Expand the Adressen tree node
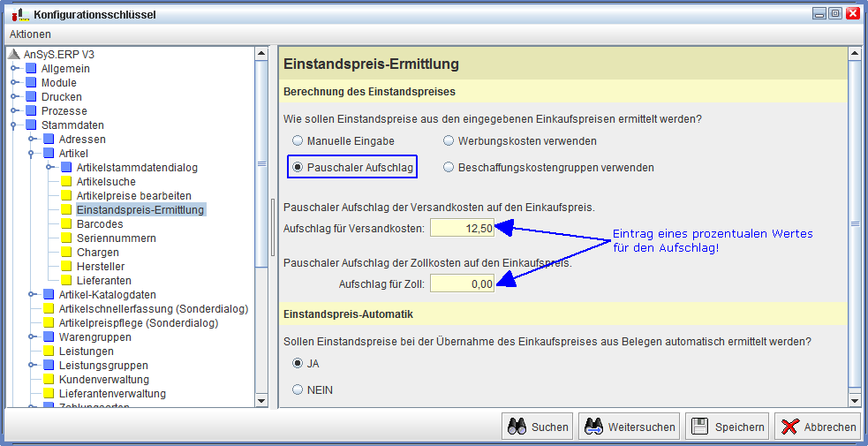This screenshot has width=868, height=446. pyautogui.click(x=32, y=140)
